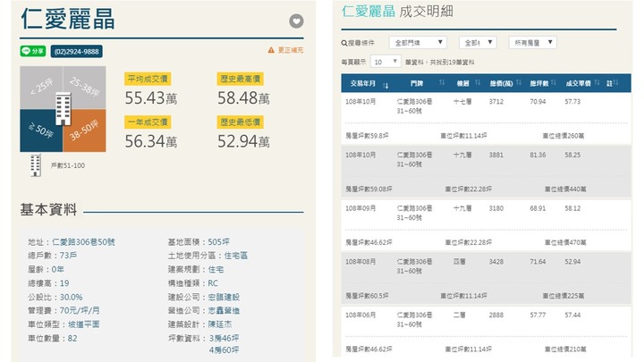Click the unit price 58.25 cell
This screenshot has height=362, width=644.
pos(572,156)
